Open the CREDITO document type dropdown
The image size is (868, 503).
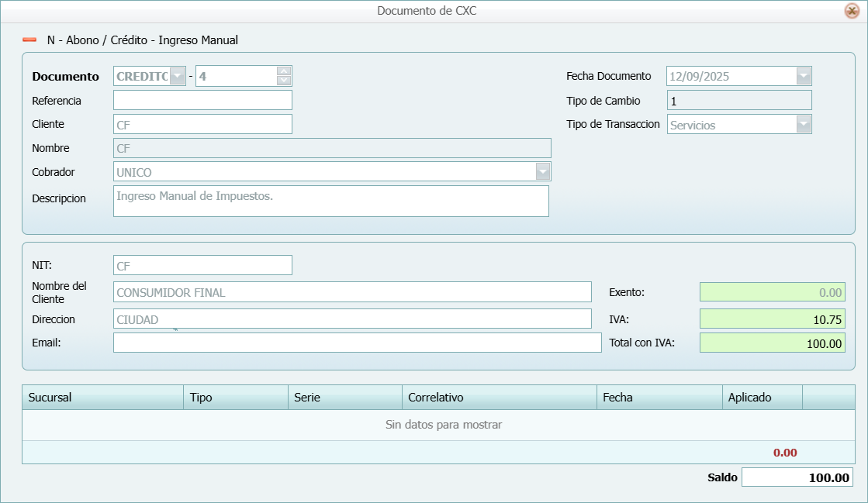point(178,76)
